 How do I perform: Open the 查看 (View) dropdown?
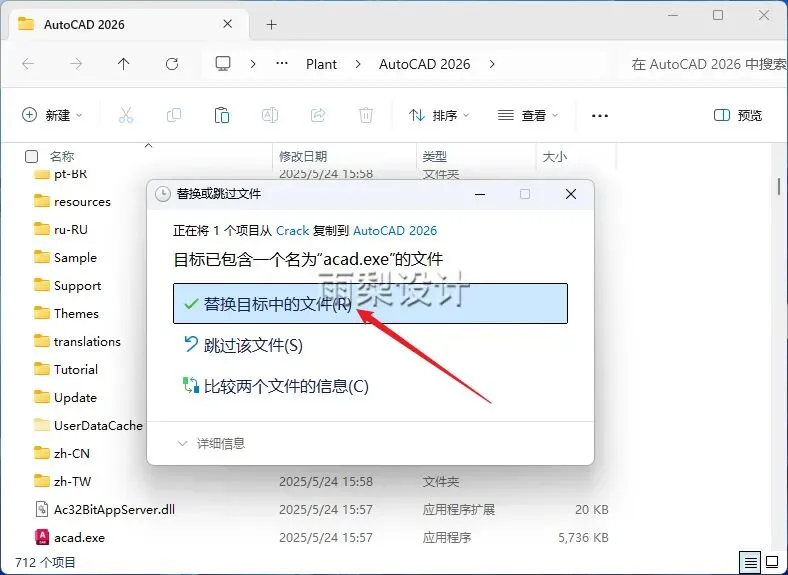coord(528,115)
